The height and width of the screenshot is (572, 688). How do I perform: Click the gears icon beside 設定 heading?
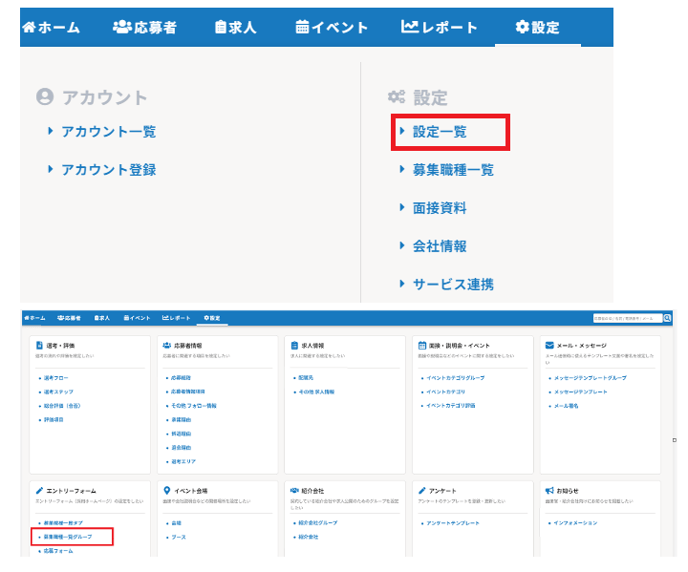point(397,97)
